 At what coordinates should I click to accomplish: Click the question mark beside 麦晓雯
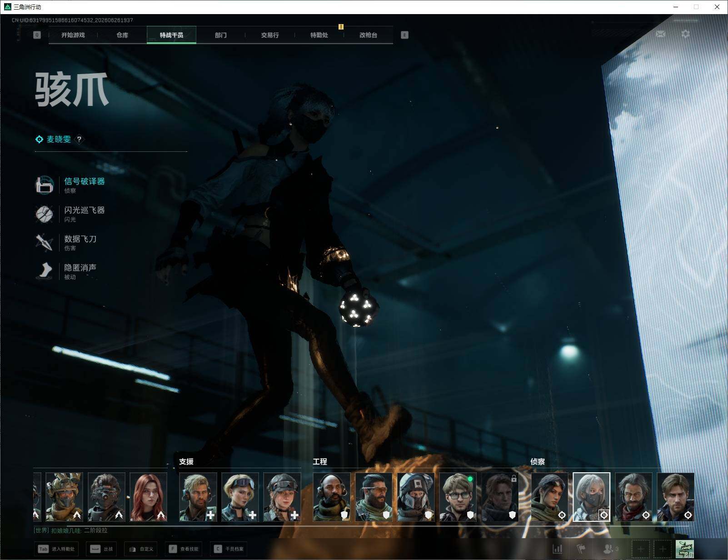79,139
